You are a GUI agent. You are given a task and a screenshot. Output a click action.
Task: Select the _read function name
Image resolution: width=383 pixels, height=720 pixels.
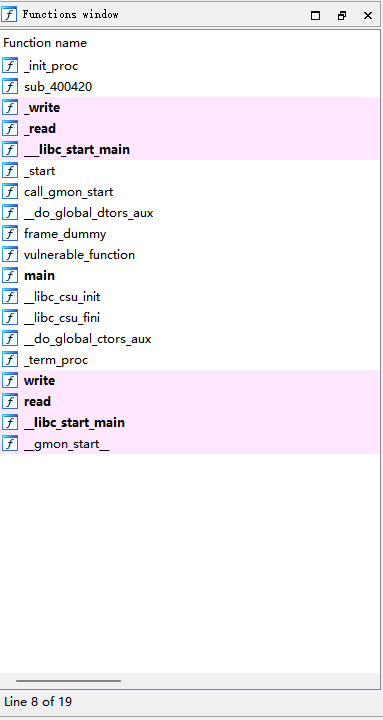[40, 129]
